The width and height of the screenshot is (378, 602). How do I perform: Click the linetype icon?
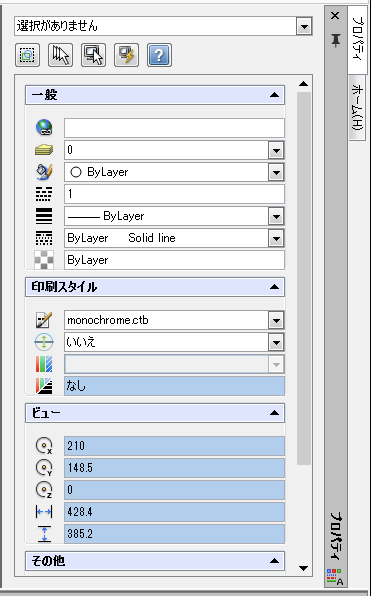(44, 238)
